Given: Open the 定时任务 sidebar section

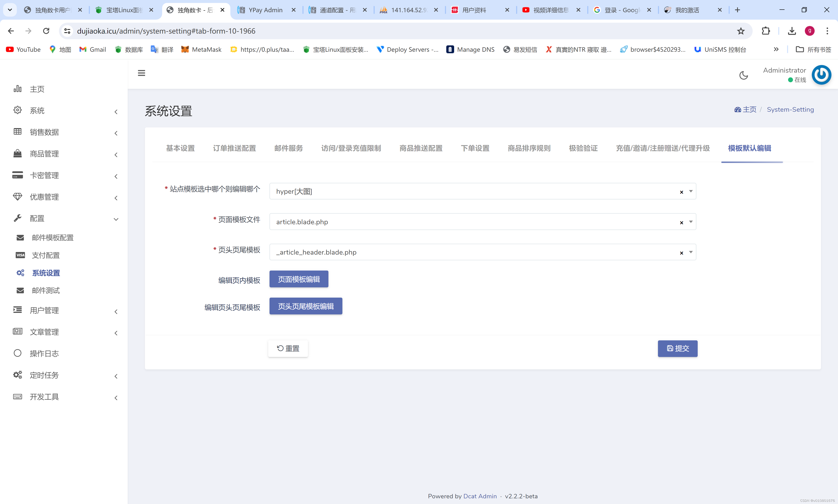Looking at the screenshot, I should click(x=45, y=375).
